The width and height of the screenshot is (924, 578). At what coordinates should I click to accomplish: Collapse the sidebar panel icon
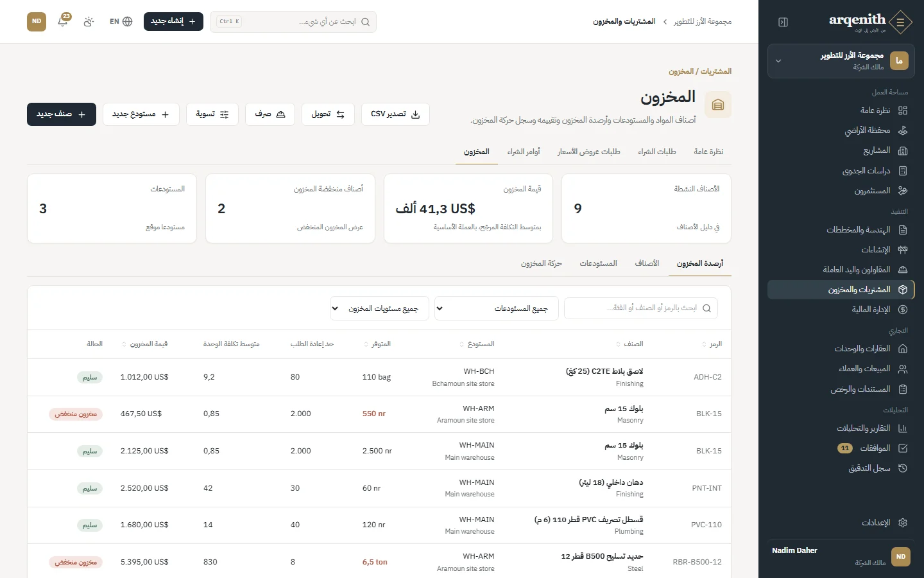pyautogui.click(x=783, y=22)
